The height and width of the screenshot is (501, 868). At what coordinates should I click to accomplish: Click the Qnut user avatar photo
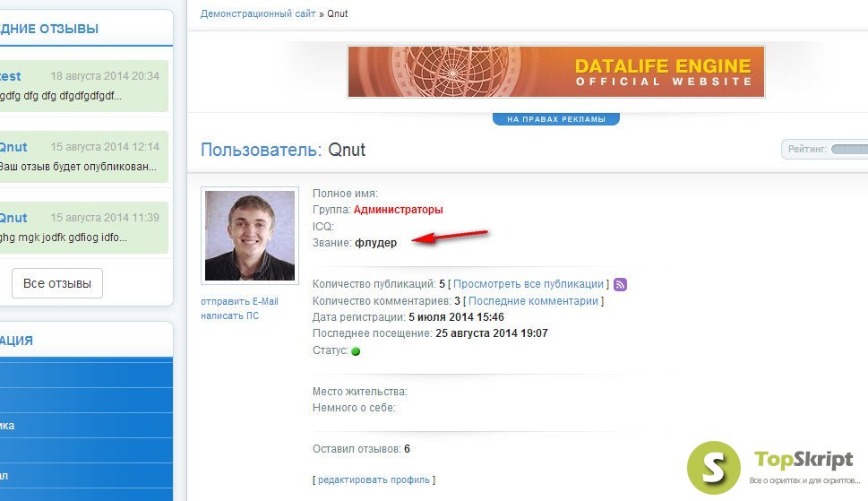click(x=250, y=236)
